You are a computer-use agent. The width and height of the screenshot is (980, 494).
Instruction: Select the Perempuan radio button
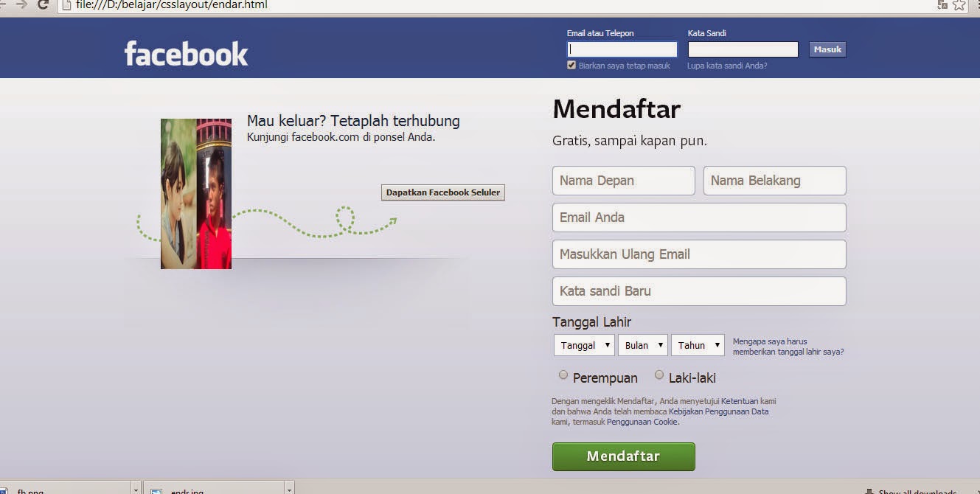tap(563, 375)
